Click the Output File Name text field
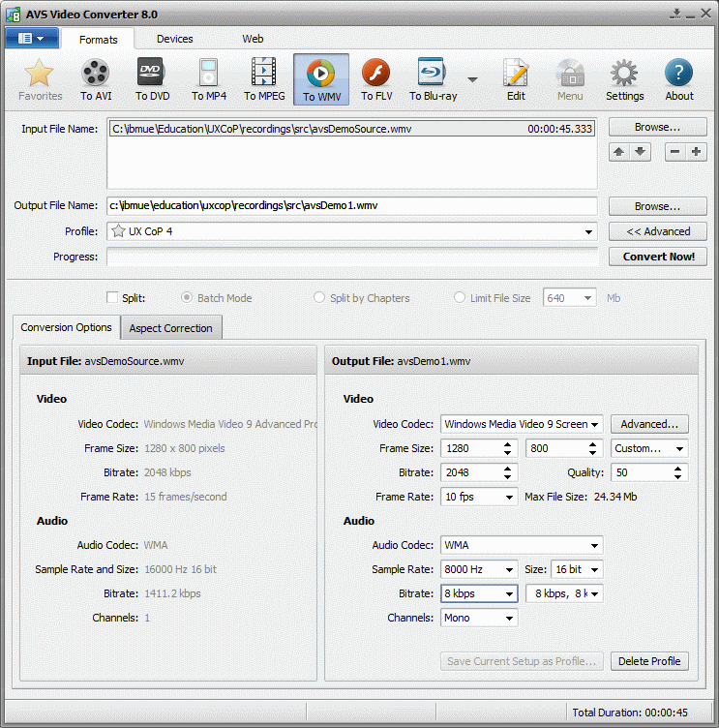The image size is (719, 728). tap(352, 205)
